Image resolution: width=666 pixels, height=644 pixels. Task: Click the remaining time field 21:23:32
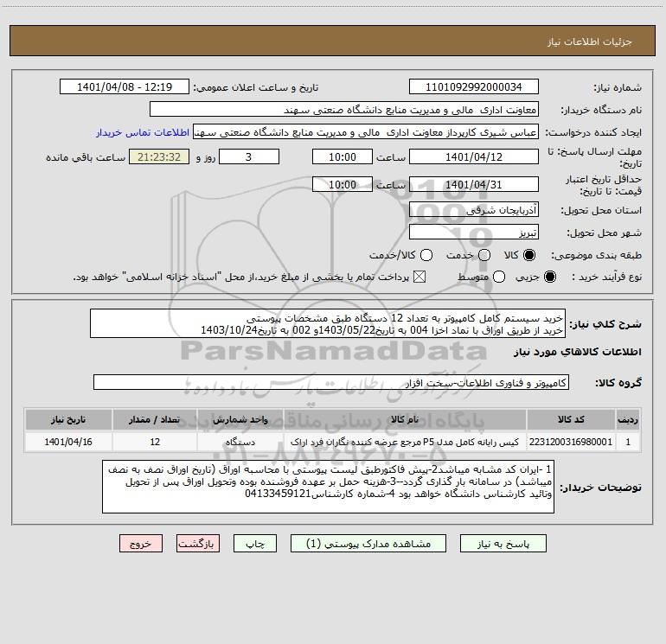click(x=159, y=156)
